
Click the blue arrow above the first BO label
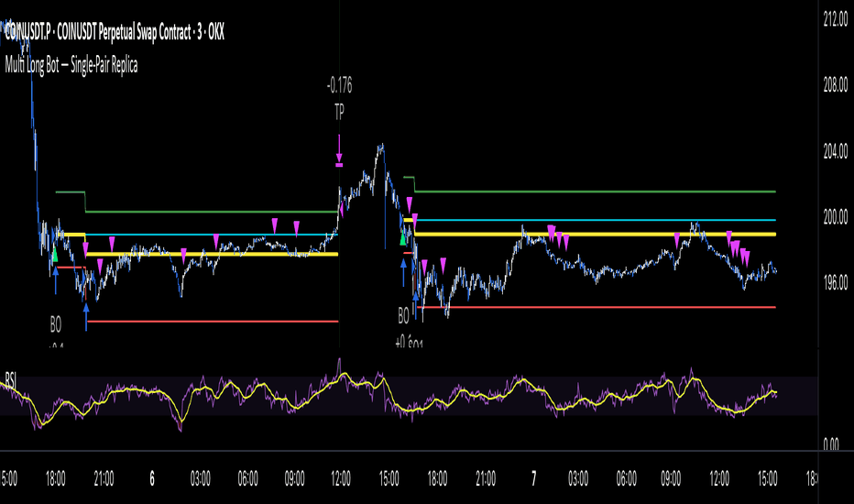(56, 280)
